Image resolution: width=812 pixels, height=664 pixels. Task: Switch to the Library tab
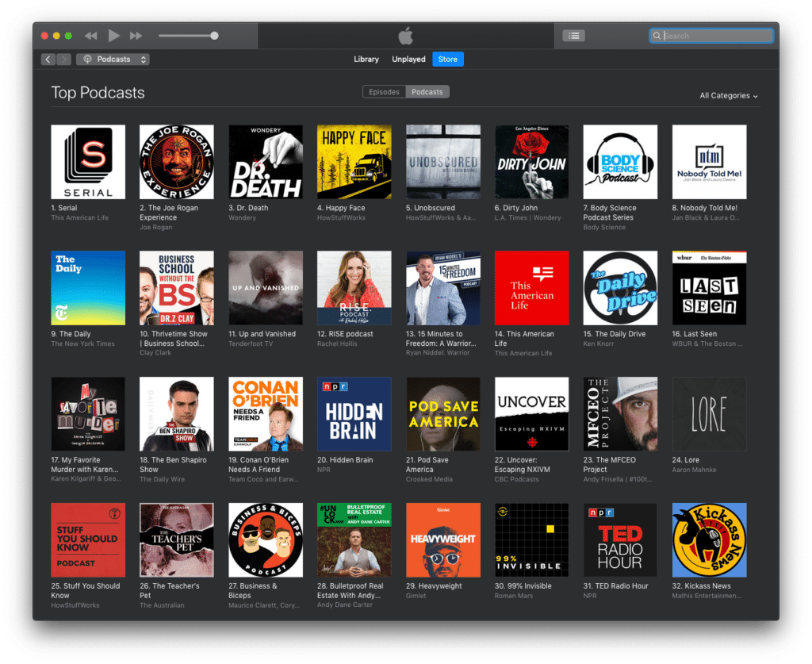click(x=366, y=59)
